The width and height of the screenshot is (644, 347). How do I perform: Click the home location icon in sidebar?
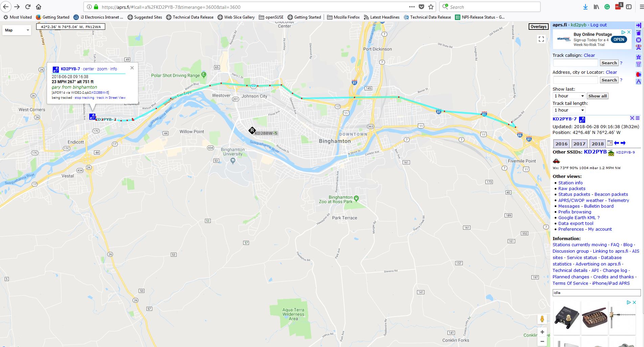point(638,33)
